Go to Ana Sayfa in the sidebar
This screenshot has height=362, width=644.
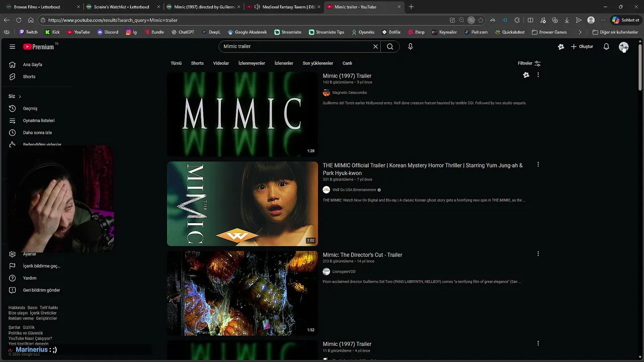pyautogui.click(x=32, y=64)
